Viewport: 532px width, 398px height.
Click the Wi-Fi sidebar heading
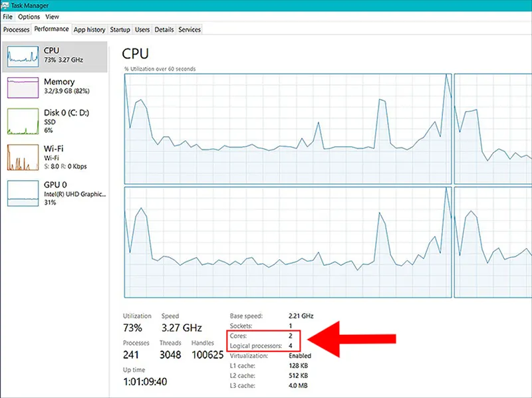pos(54,148)
